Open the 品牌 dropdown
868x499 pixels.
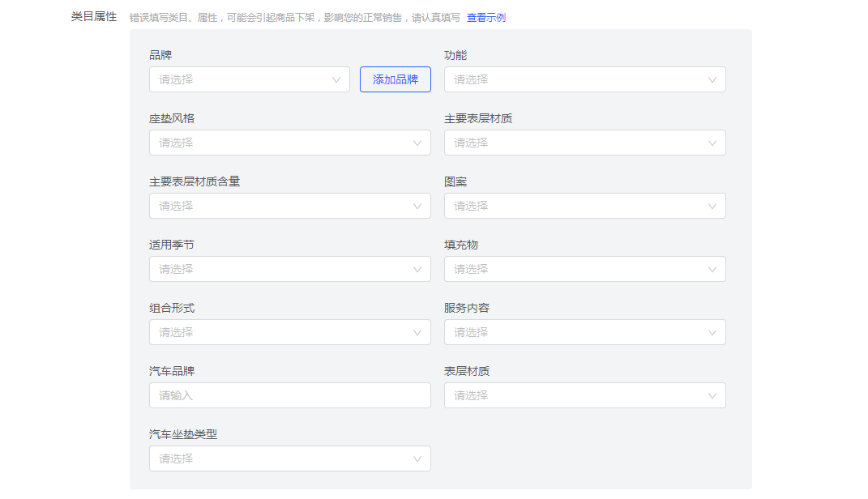243,79
